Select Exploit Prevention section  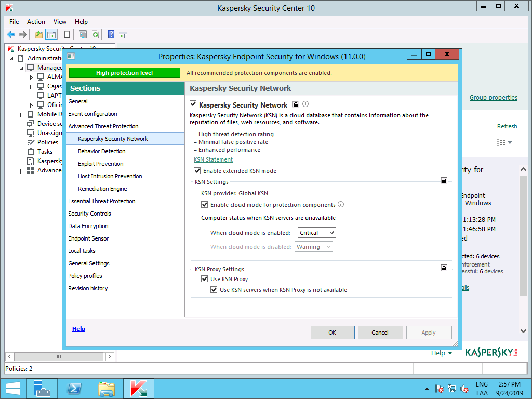[125, 164]
